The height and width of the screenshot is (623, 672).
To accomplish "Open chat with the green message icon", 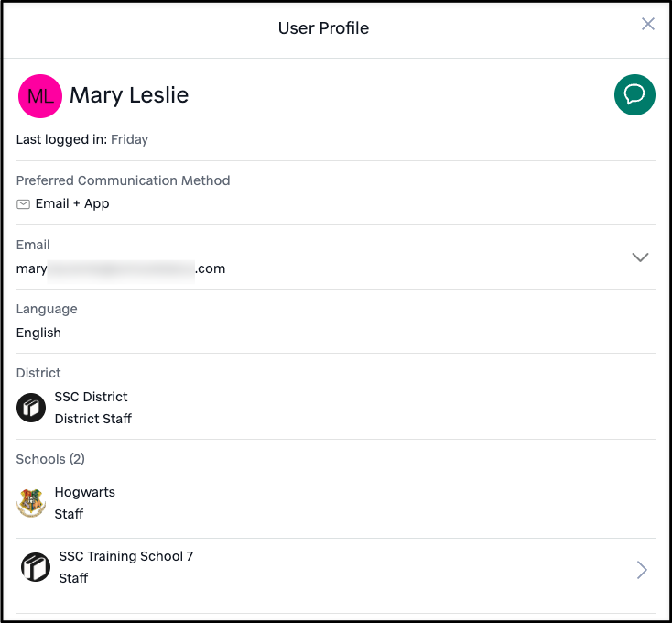I will click(x=634, y=94).
